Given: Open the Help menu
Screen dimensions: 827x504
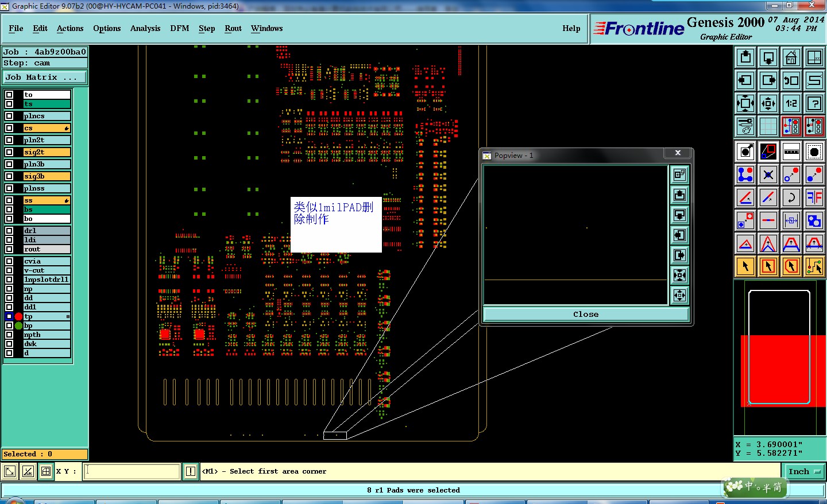Looking at the screenshot, I should click(571, 28).
